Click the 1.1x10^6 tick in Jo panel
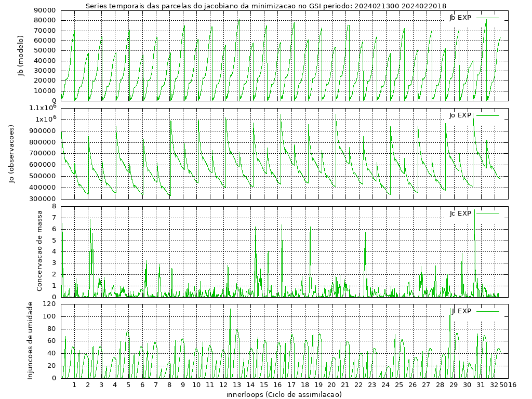The image size is (532, 399). coord(42,108)
